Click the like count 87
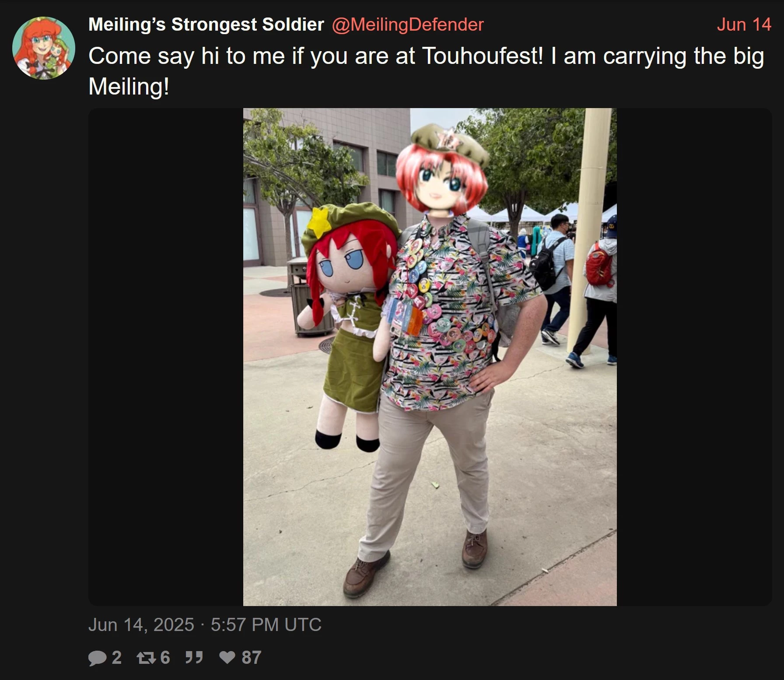Image resolution: width=784 pixels, height=680 pixels. (252, 658)
